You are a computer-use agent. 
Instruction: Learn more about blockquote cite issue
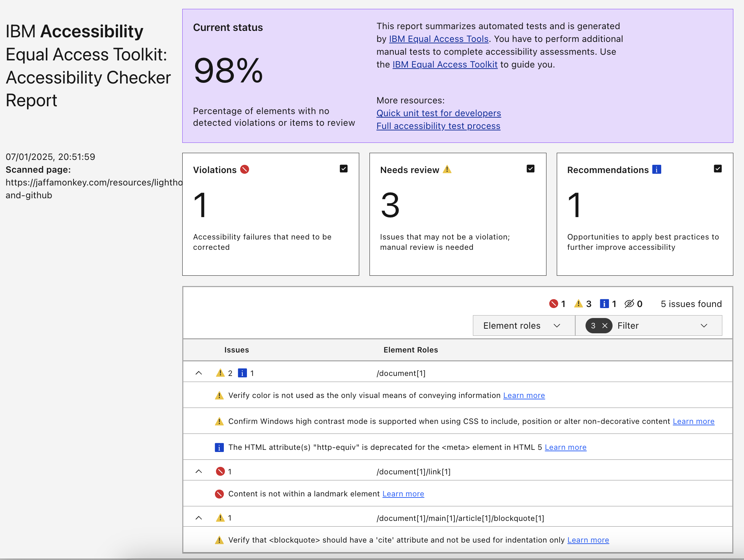588,540
